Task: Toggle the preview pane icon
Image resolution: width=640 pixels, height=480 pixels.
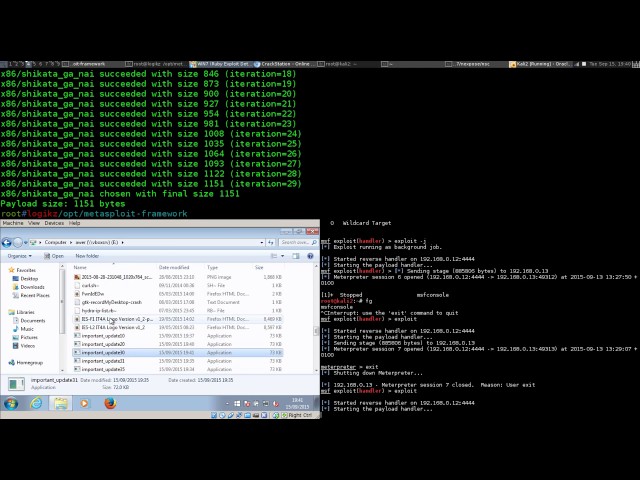Action: click(296, 256)
